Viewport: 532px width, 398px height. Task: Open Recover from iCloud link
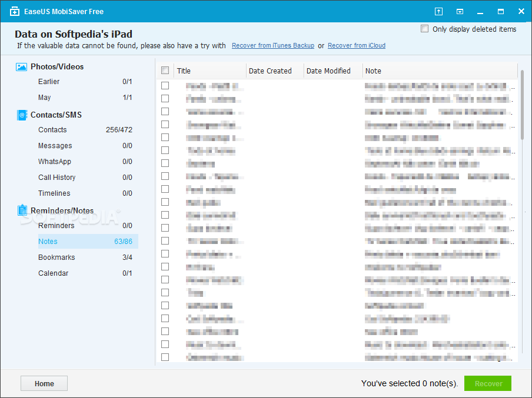357,45
